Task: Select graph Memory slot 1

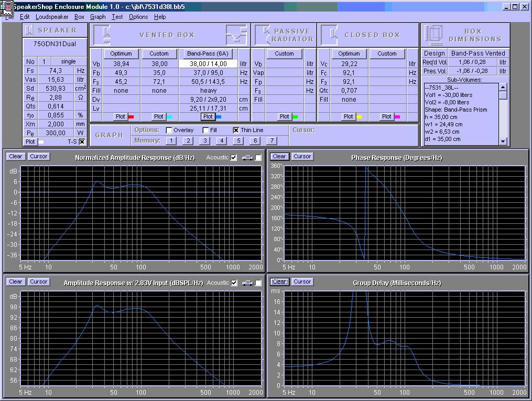Action: tap(171, 141)
